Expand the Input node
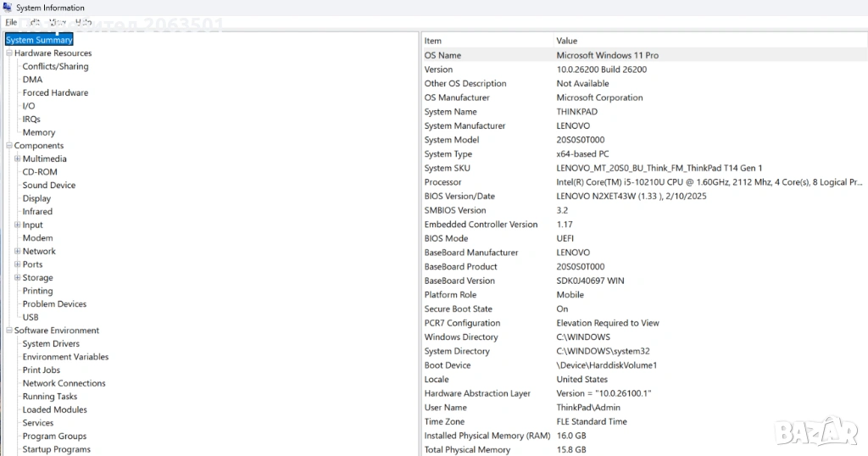The image size is (868, 456). [18, 225]
